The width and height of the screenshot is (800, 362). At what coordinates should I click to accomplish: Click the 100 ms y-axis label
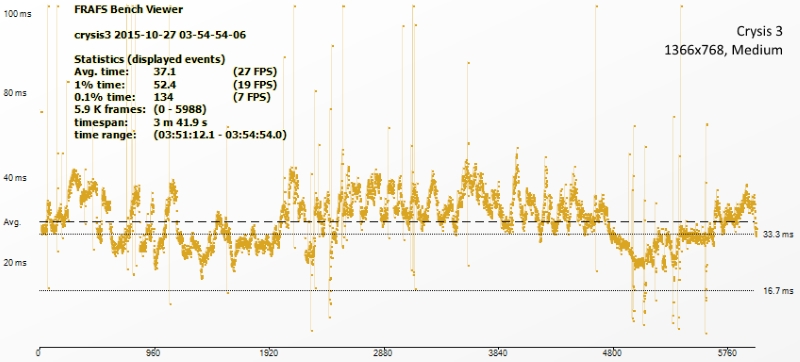pos(17,14)
